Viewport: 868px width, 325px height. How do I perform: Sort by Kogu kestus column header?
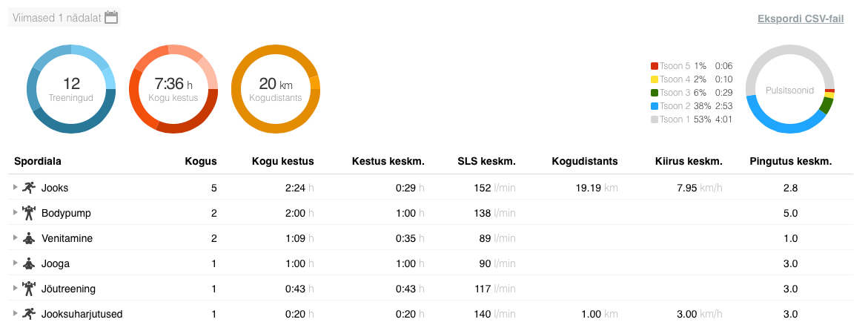[282, 161]
